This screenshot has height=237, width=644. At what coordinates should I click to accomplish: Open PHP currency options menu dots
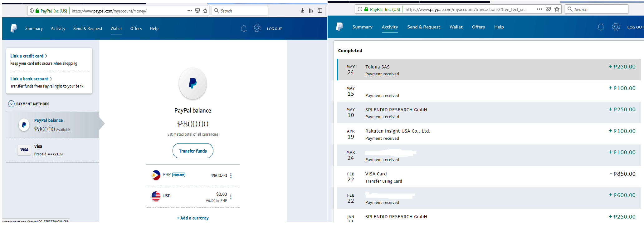tap(231, 175)
